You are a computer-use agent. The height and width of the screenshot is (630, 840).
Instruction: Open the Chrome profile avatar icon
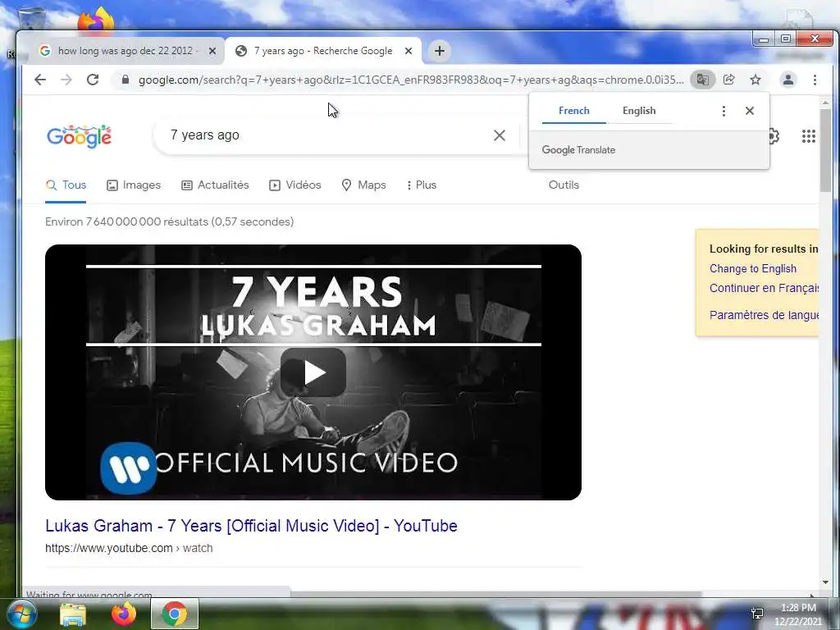coord(788,80)
